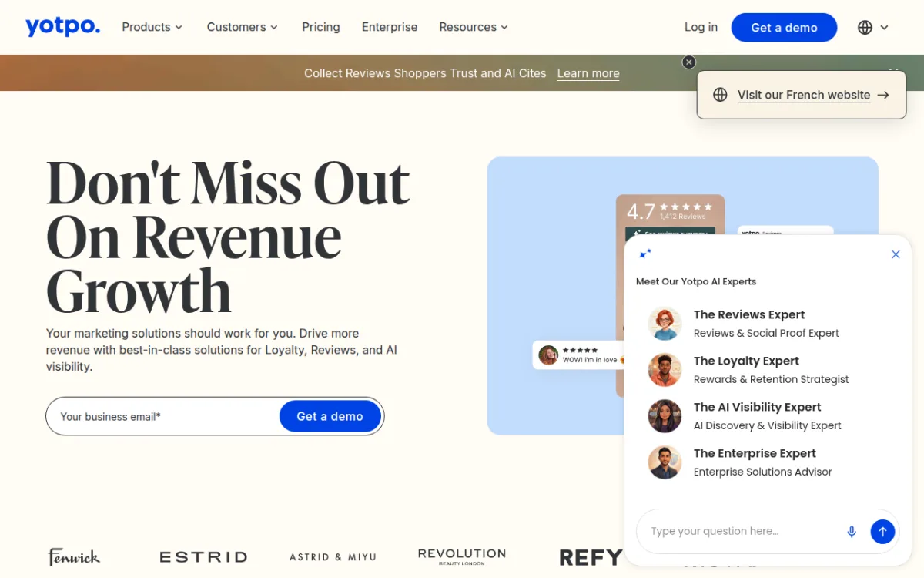Click Reviews & Social Proof Expert subtitle

coord(766,333)
